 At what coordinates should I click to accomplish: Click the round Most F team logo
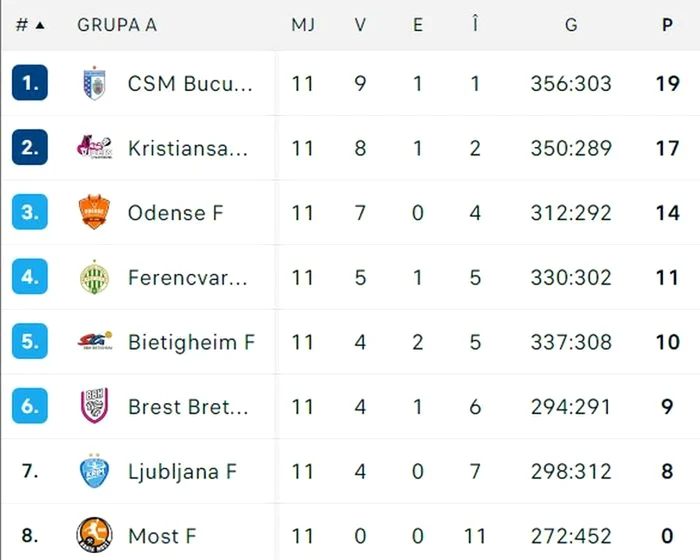(x=94, y=535)
